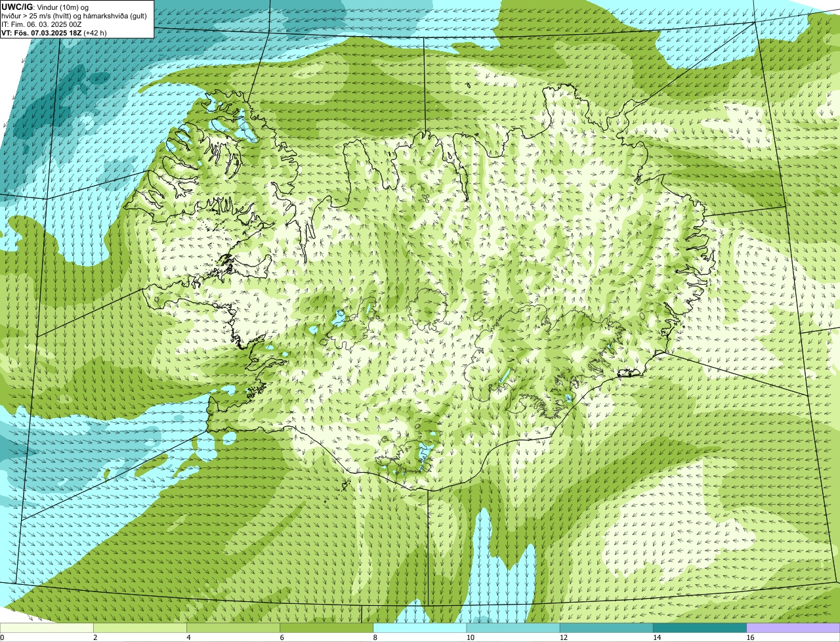
Task: Click the scale label '0'
Action: coord(2,637)
